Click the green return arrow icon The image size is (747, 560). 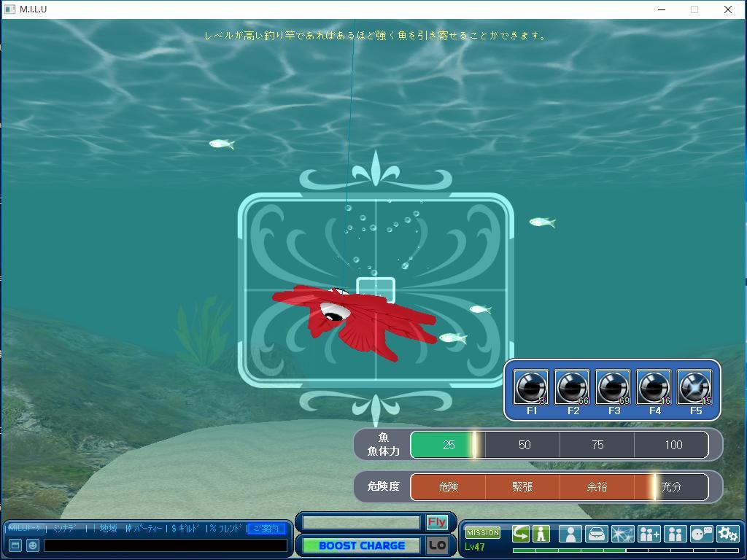tap(520, 534)
